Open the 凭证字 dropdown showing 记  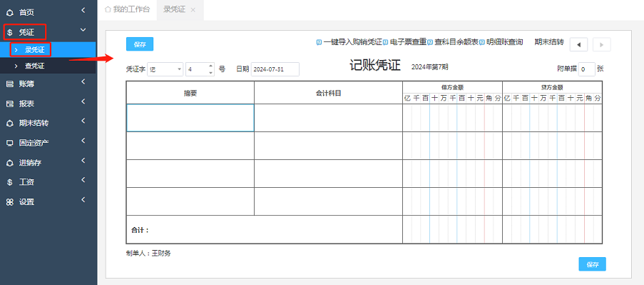pyautogui.click(x=165, y=69)
